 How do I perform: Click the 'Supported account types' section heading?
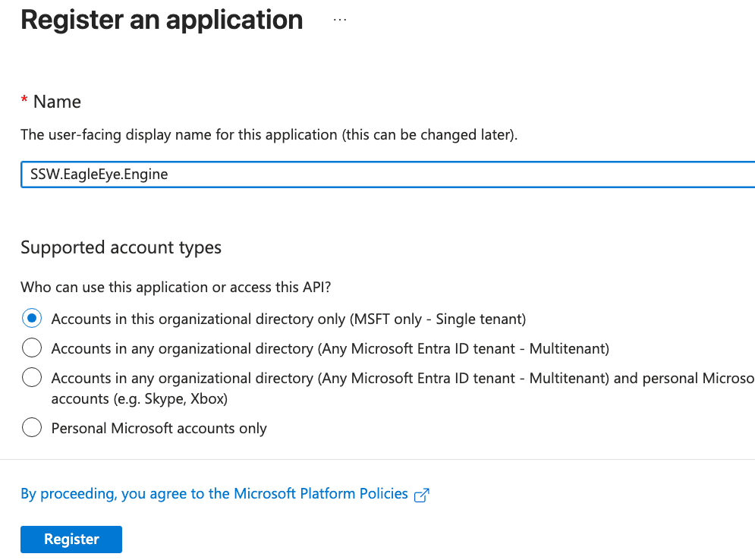tap(121, 247)
